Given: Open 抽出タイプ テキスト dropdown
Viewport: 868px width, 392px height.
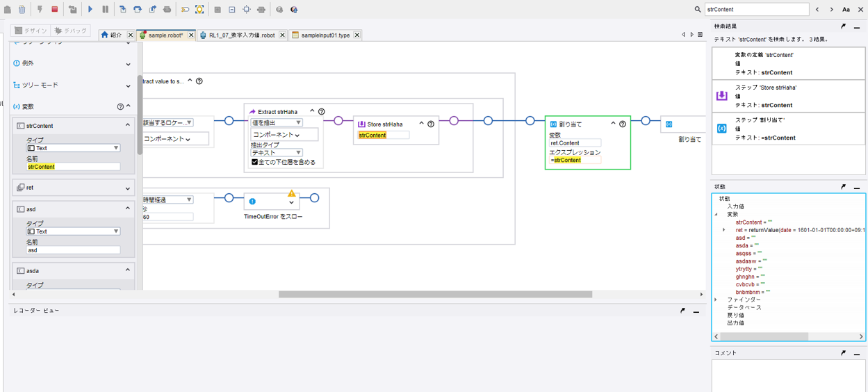Looking at the screenshot, I should [x=277, y=152].
